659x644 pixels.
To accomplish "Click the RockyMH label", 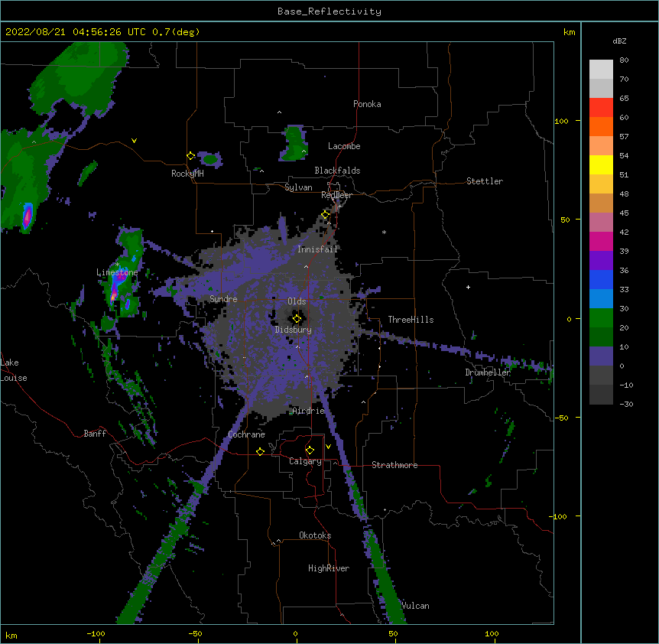I will (187, 174).
